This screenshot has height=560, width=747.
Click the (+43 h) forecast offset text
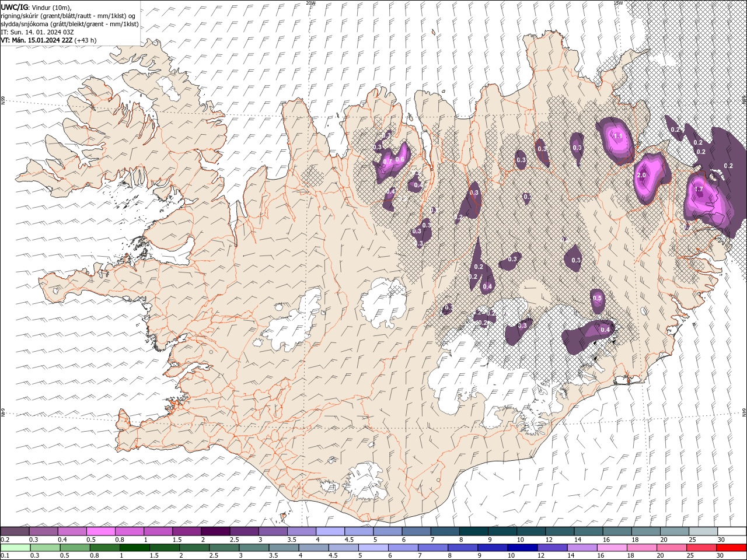(x=85, y=40)
